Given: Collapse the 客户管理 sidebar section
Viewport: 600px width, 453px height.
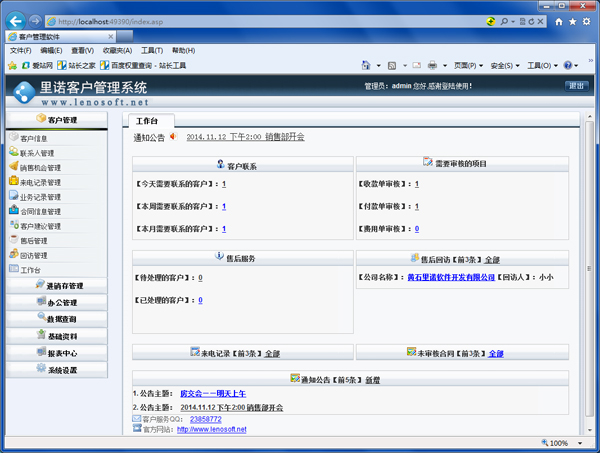Looking at the screenshot, I should click(x=57, y=120).
